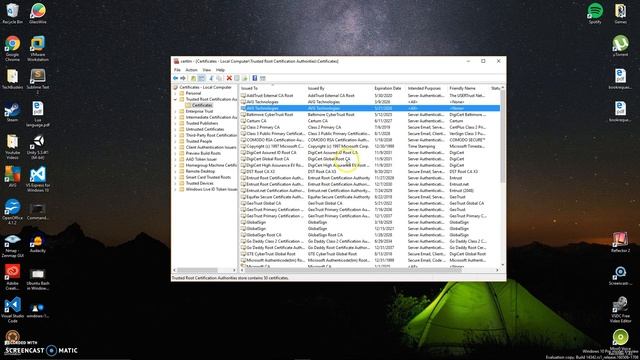Select the highlighted AVG Technologies certificate row
Screen dimensions: 640x360
pyautogui.click(x=370, y=108)
